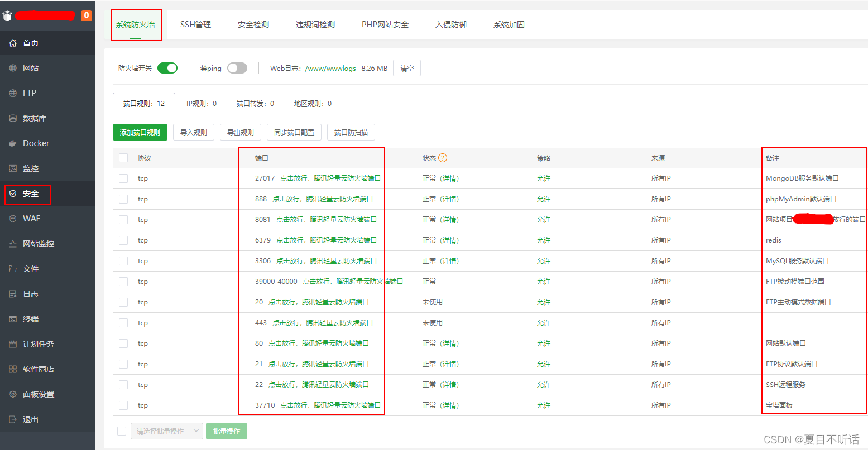Click 详情 link in port 888 row
Image resolution: width=868 pixels, height=450 pixels.
click(x=449, y=199)
